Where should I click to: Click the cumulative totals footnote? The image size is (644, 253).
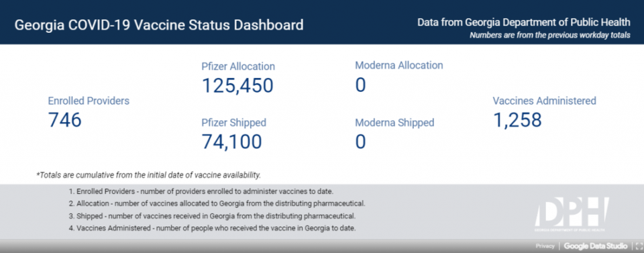point(149,175)
